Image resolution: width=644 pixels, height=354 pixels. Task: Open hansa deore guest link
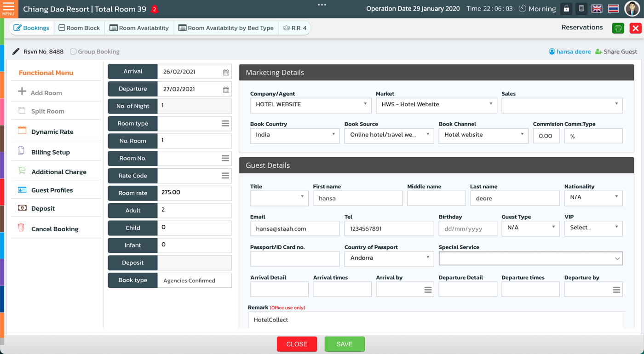tap(569, 51)
